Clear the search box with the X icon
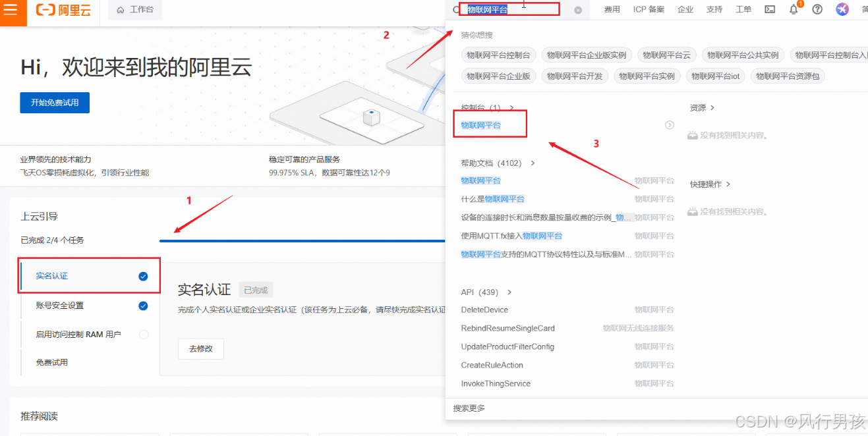This screenshot has width=868, height=436. (x=578, y=10)
